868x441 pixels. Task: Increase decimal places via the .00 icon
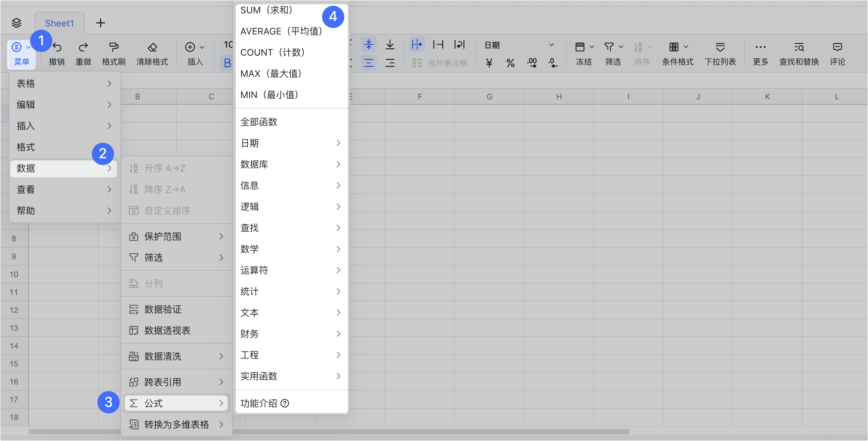[532, 62]
